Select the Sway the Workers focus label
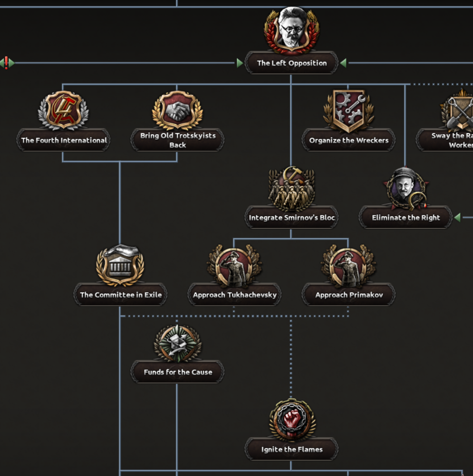The image size is (473, 476). click(x=445, y=140)
